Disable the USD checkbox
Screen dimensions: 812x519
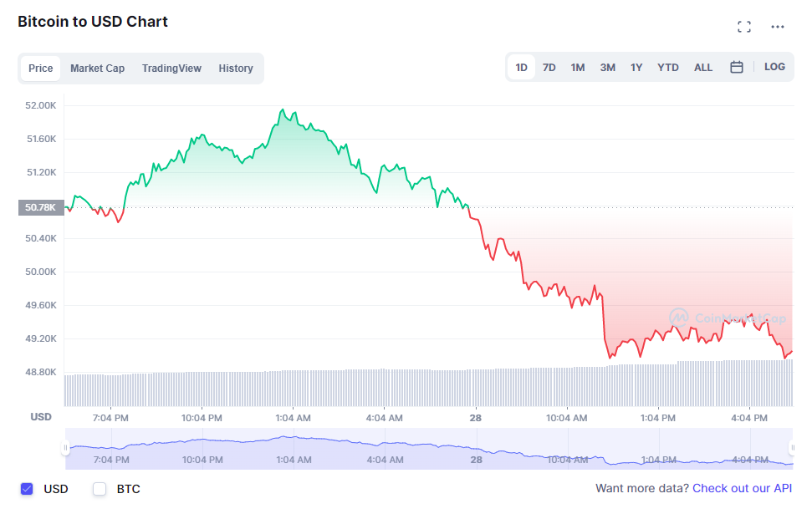pos(26,489)
